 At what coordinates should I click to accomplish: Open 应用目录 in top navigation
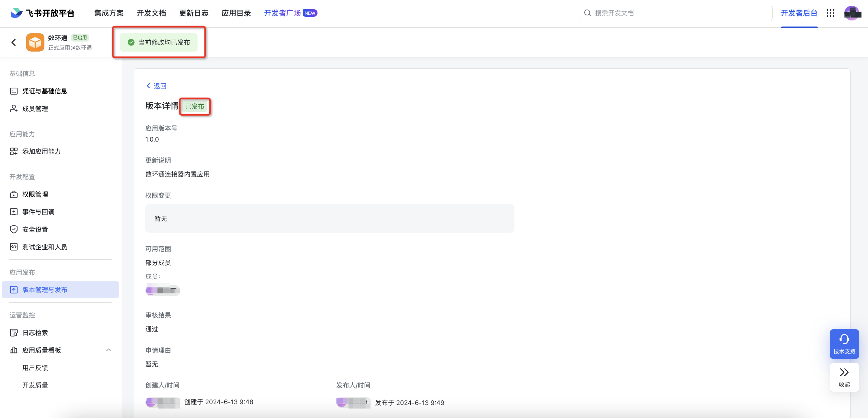point(236,13)
